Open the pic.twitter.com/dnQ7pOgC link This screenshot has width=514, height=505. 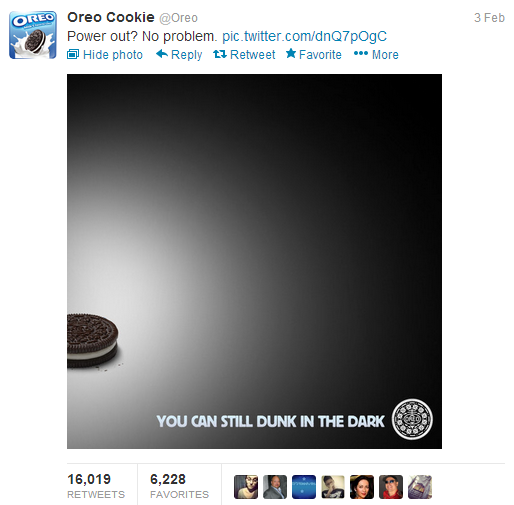click(x=304, y=36)
